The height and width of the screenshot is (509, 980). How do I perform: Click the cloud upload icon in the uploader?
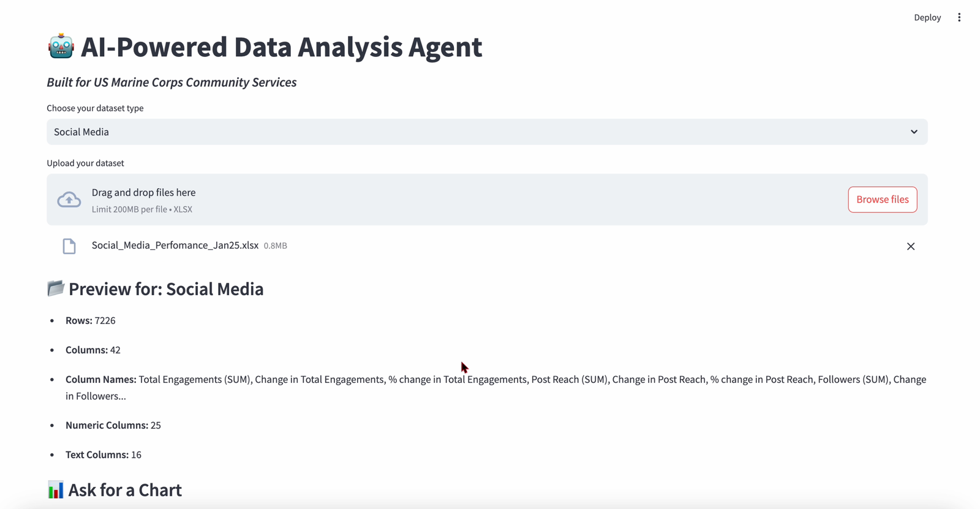(x=69, y=199)
